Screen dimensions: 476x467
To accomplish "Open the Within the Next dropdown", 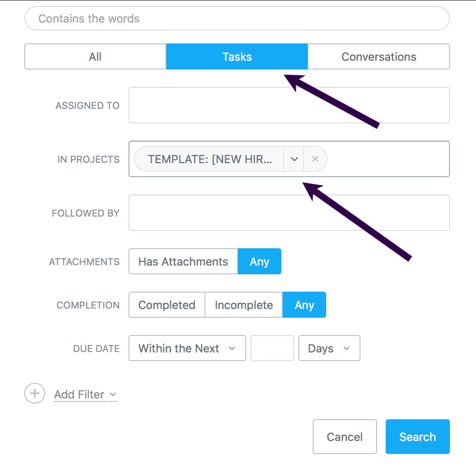I will (x=187, y=348).
